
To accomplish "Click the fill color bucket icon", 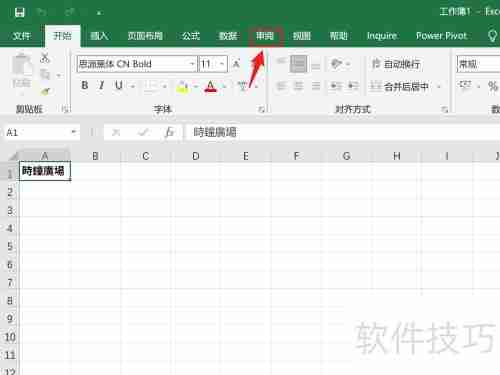I will [x=182, y=87].
